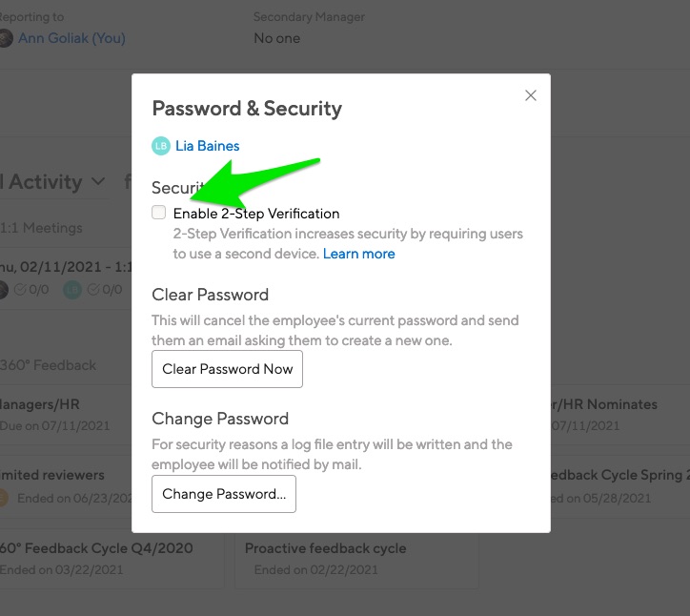Click the Change Password... button
The height and width of the screenshot is (616, 690).
(x=224, y=494)
